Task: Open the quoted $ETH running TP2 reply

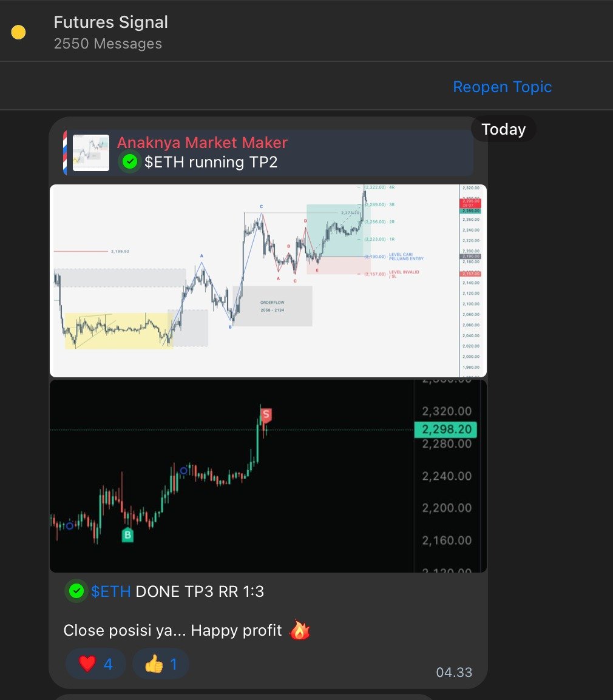Action: [268, 153]
